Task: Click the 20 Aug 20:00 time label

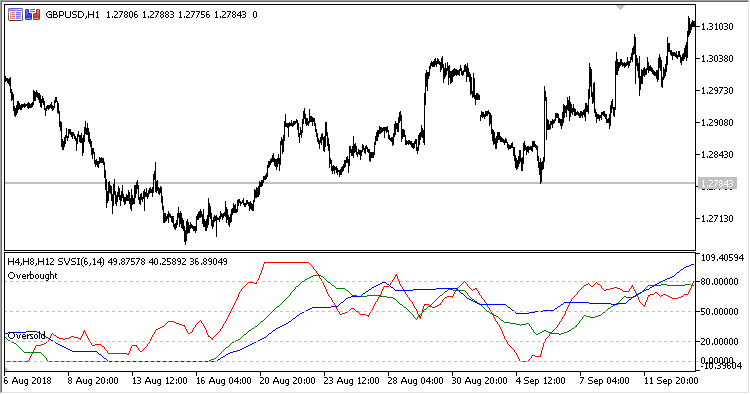Action: [x=287, y=381]
